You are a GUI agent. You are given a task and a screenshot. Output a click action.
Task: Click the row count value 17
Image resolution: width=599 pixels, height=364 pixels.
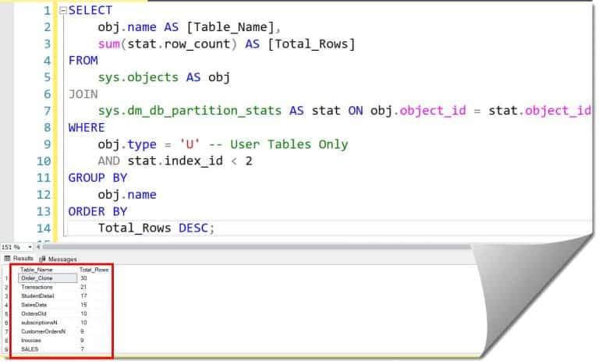click(83, 296)
